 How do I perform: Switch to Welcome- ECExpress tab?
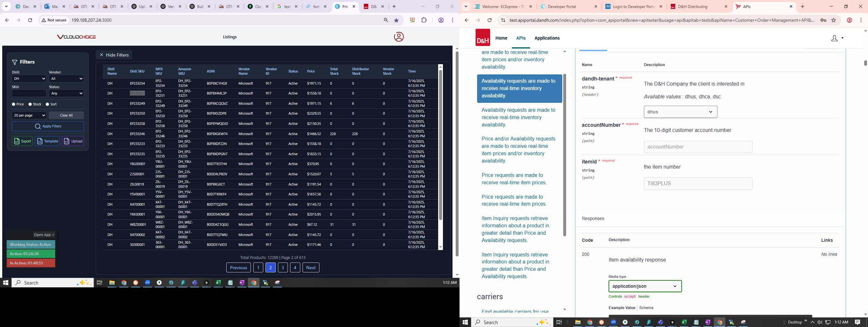[504, 6]
